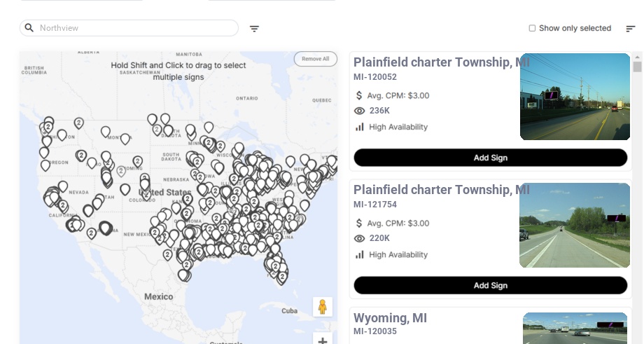Click Remove All button on map
The height and width of the screenshot is (344, 644).
pyautogui.click(x=315, y=59)
